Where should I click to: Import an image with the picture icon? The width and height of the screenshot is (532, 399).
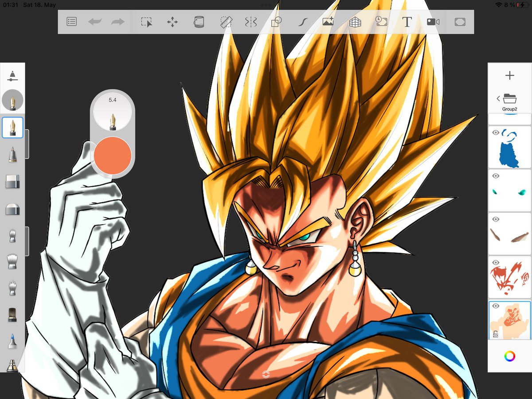(x=328, y=22)
